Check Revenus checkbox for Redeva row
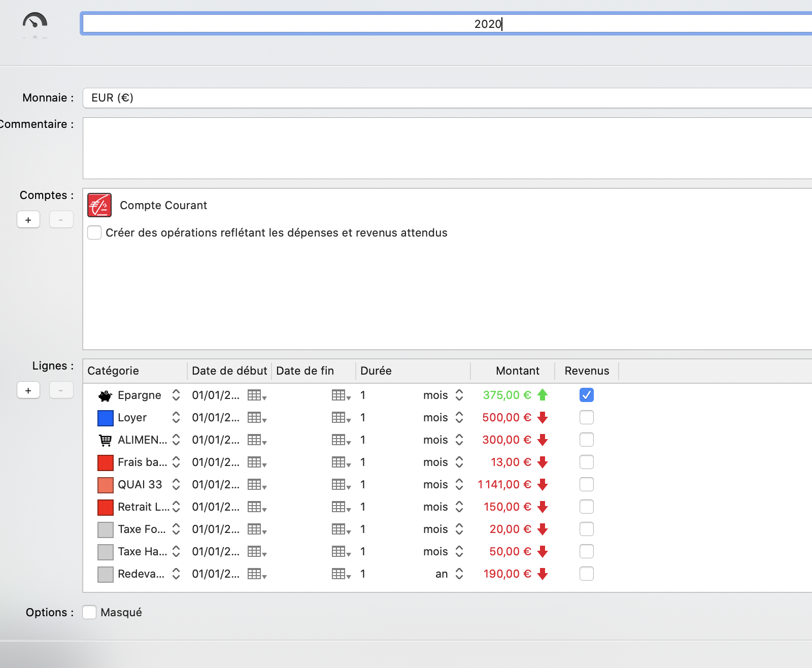Image resolution: width=812 pixels, height=668 pixels. tap(587, 574)
